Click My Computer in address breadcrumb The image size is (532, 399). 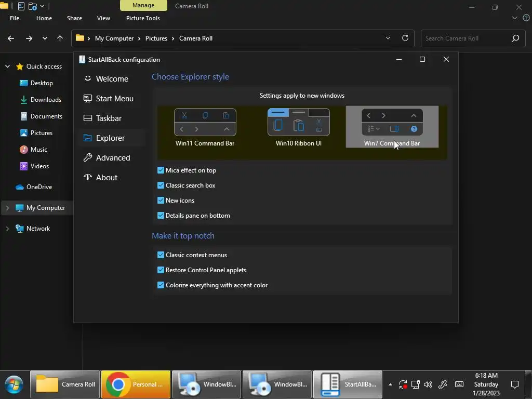point(114,38)
